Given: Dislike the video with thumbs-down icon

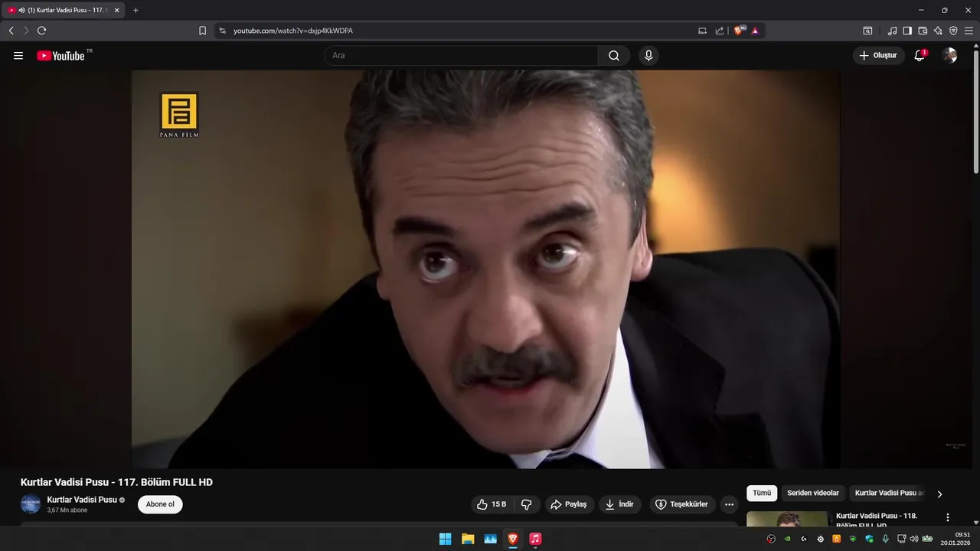Looking at the screenshot, I should (527, 504).
